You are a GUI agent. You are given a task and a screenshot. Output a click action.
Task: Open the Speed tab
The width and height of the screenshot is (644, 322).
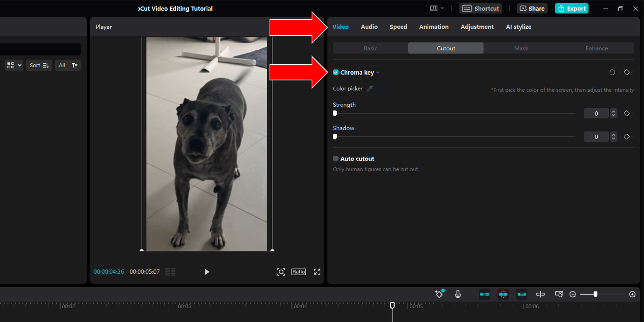(x=398, y=27)
